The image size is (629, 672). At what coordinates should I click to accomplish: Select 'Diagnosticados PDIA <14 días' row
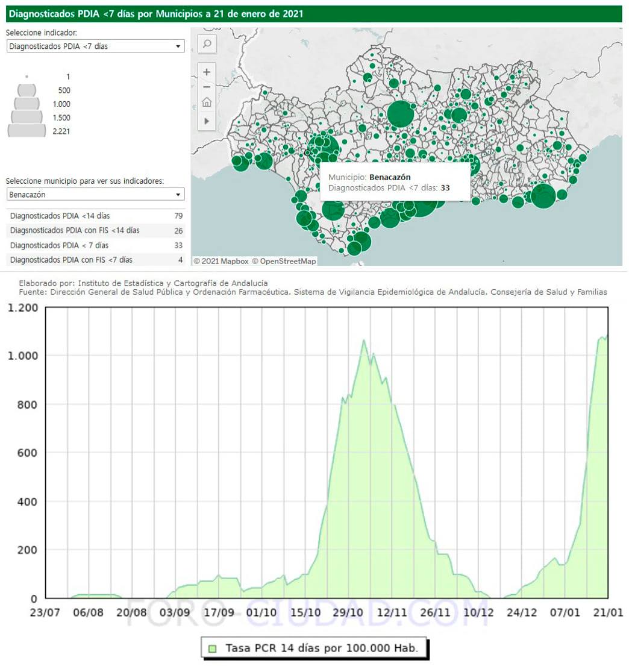coord(96,216)
